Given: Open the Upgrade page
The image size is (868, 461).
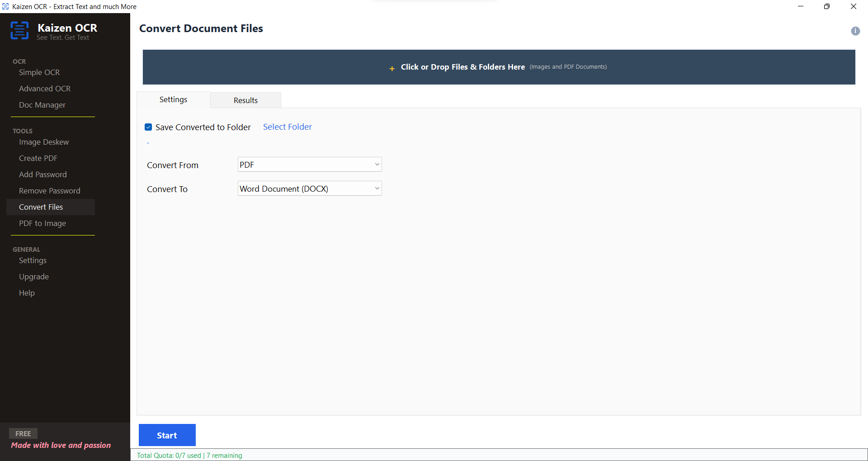Looking at the screenshot, I should pyautogui.click(x=34, y=277).
